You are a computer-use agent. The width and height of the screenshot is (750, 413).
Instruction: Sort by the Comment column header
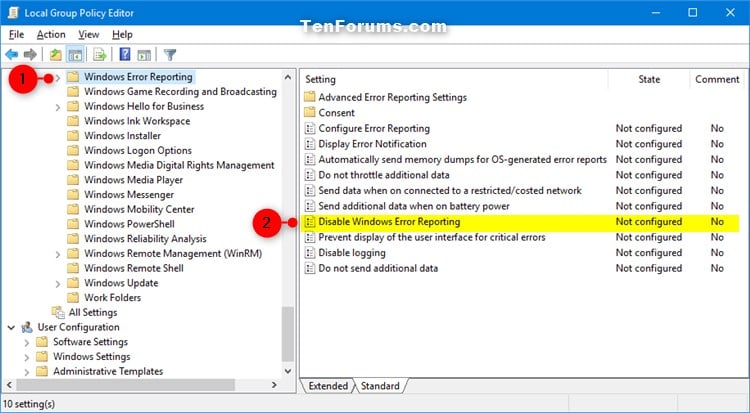[717, 79]
